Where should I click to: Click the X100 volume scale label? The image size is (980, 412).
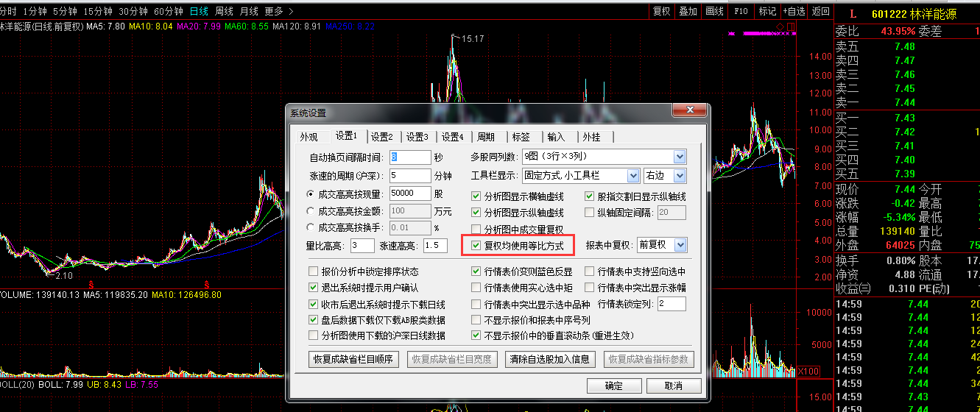810,372
